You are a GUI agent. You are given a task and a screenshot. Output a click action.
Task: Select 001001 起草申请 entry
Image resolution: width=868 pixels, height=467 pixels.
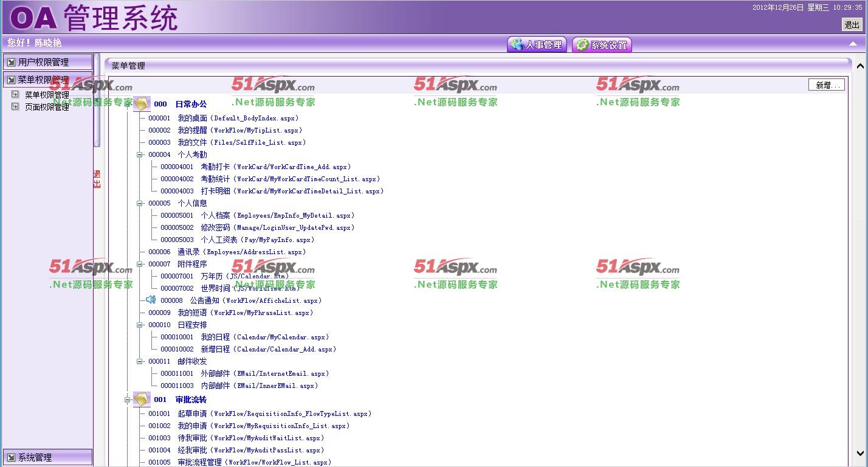click(x=260, y=413)
